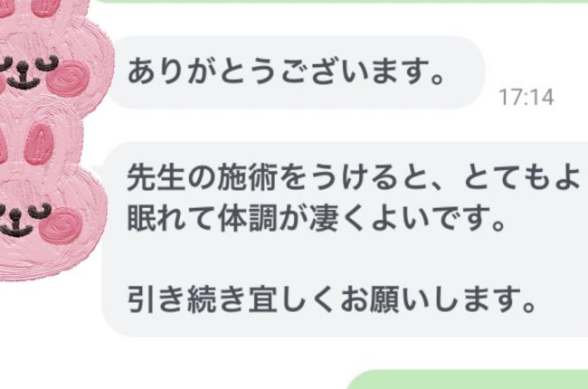This screenshot has width=588, height=389.
Task: Click the word 体調 in the message
Action: click(248, 218)
